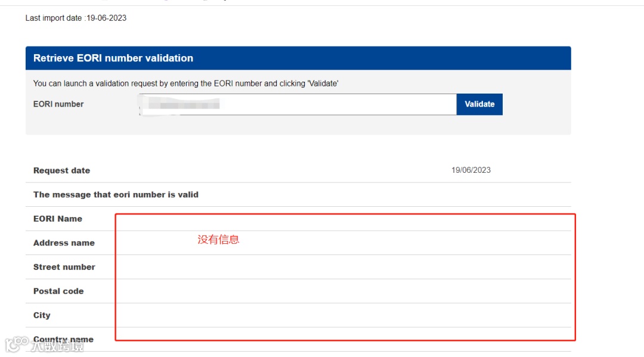Screen dimensions: 644x357
Task: Click the 'City' row label
Action: 42,315
